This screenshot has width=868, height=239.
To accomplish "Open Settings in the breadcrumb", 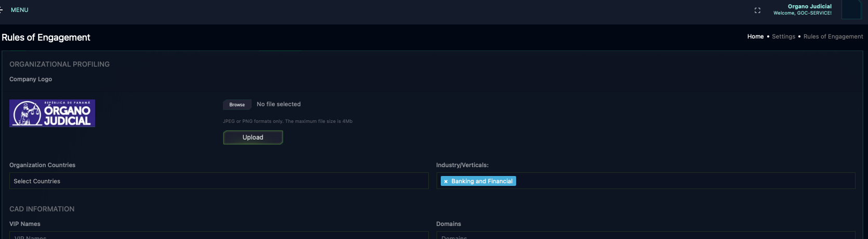I will 783,36.
